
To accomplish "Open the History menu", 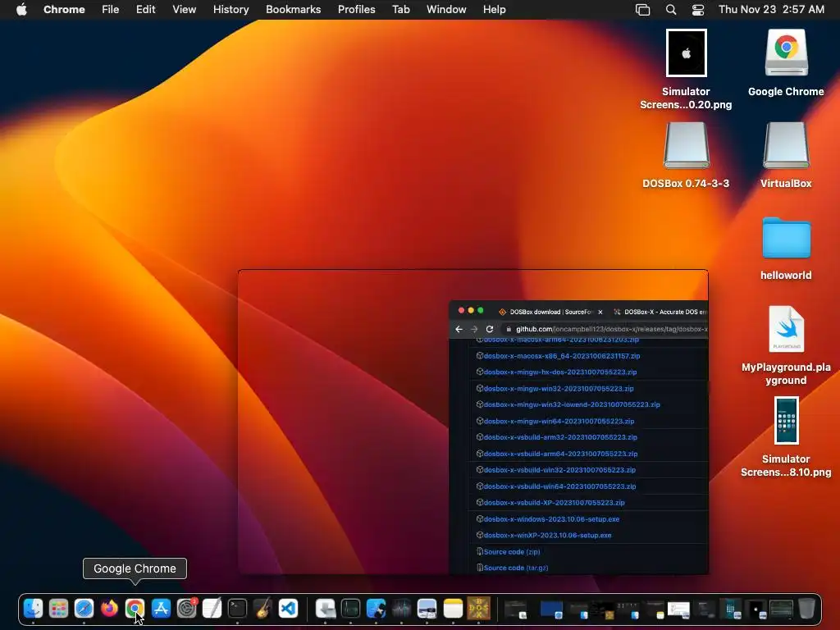I will (231, 10).
